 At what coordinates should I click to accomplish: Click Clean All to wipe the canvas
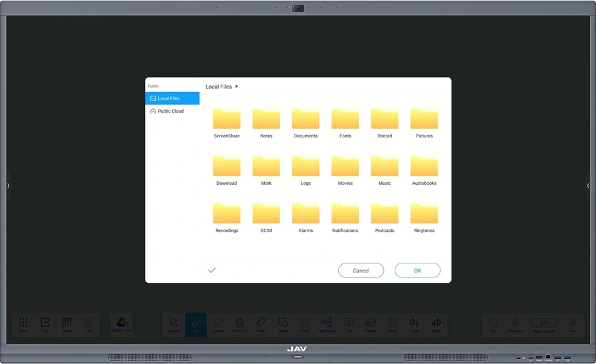pos(239,324)
